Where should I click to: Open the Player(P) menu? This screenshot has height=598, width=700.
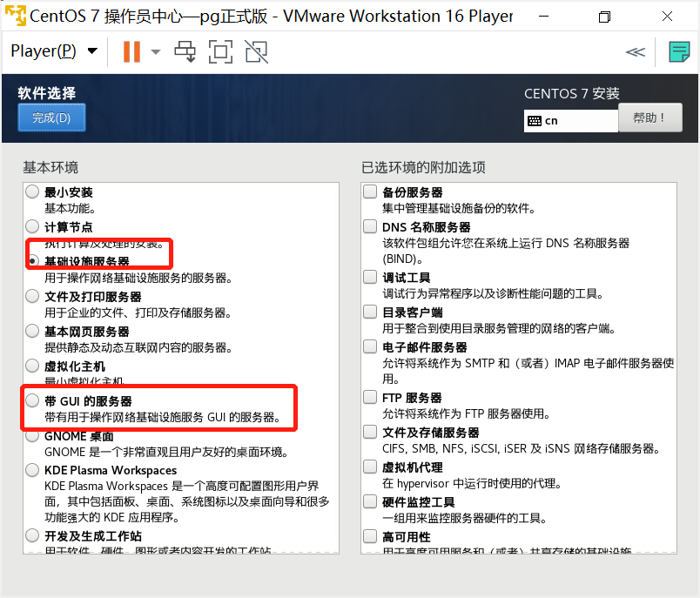pyautogui.click(x=54, y=51)
